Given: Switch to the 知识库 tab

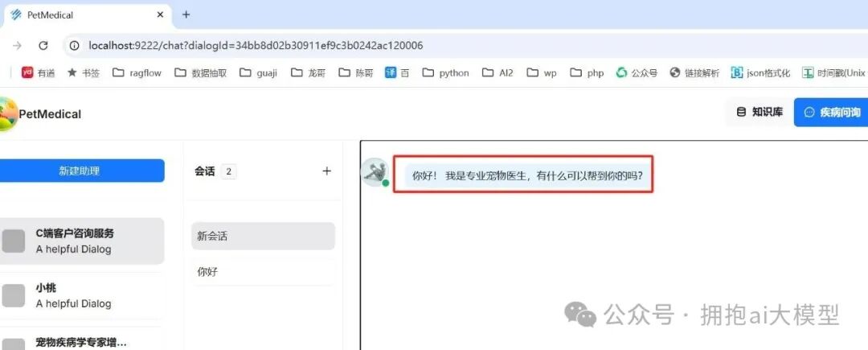Looking at the screenshot, I should coord(759,113).
